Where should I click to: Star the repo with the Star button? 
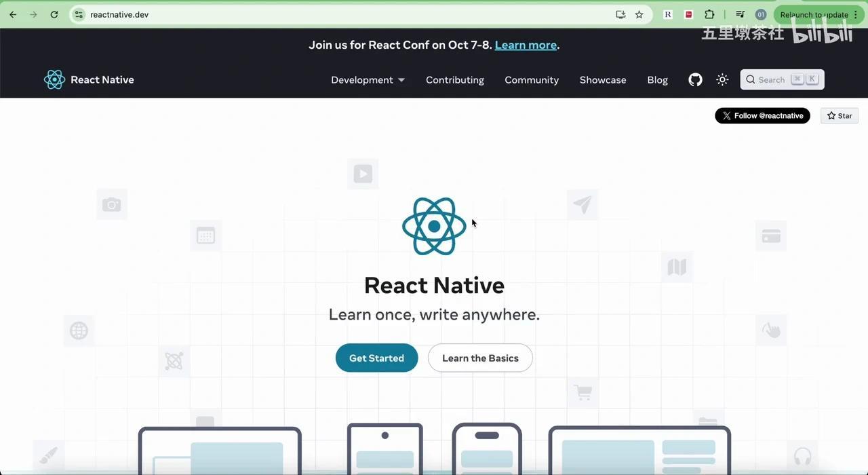click(x=840, y=115)
